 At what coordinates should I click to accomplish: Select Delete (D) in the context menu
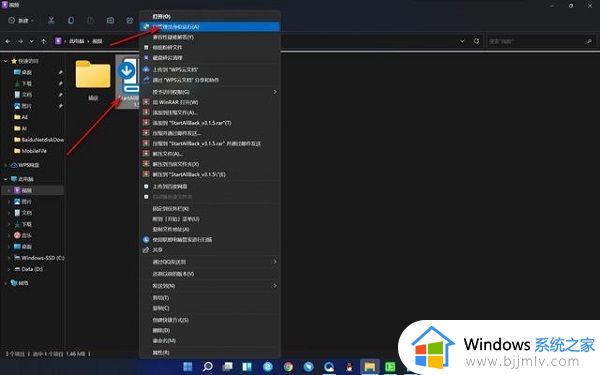click(x=161, y=330)
